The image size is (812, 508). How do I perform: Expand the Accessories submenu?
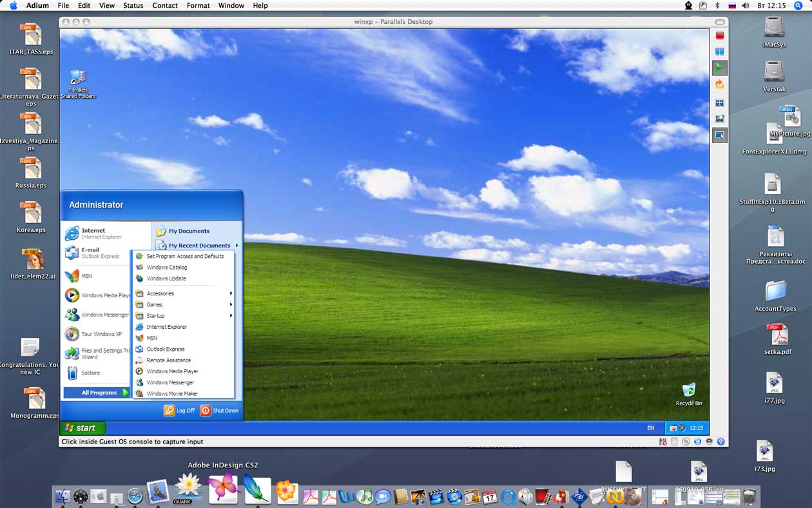(184, 293)
